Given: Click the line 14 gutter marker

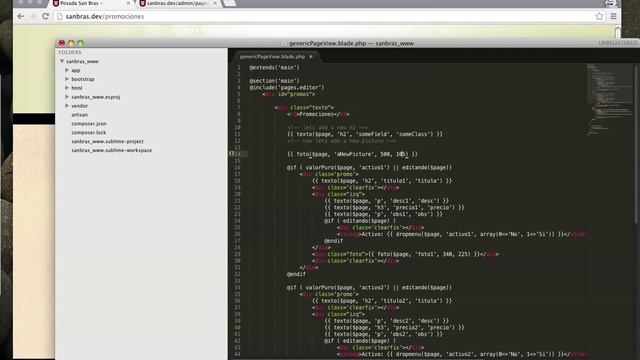Looking at the screenshot, I should pos(231,154).
